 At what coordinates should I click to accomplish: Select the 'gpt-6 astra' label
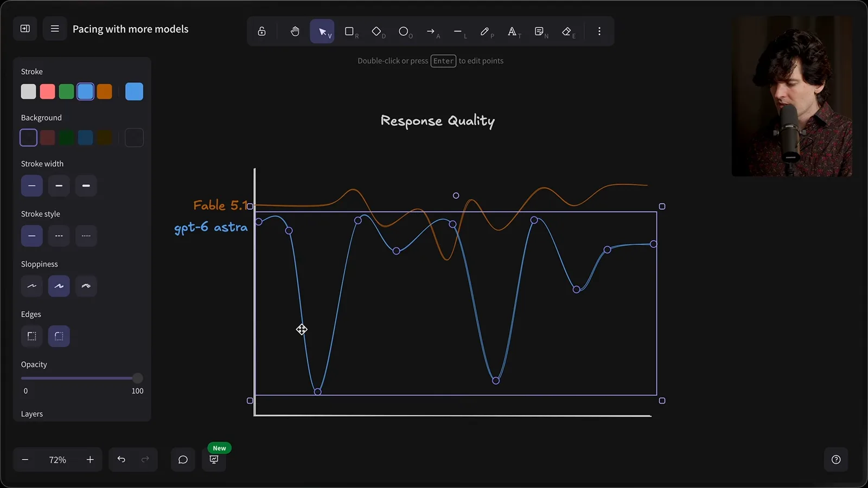pyautogui.click(x=210, y=227)
